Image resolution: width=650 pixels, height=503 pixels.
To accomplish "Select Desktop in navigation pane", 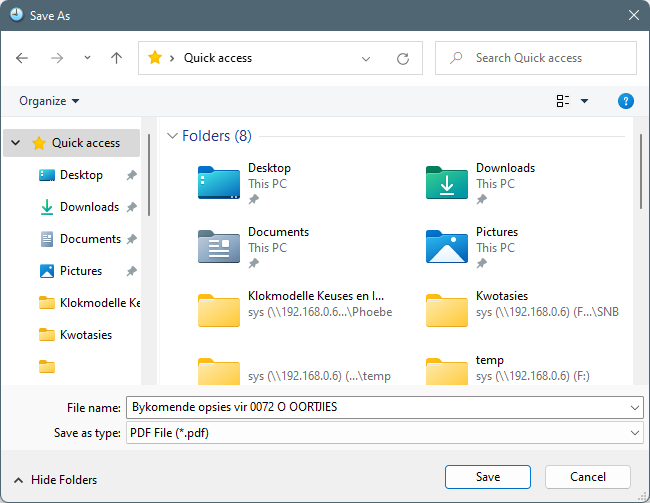I will coord(81,175).
